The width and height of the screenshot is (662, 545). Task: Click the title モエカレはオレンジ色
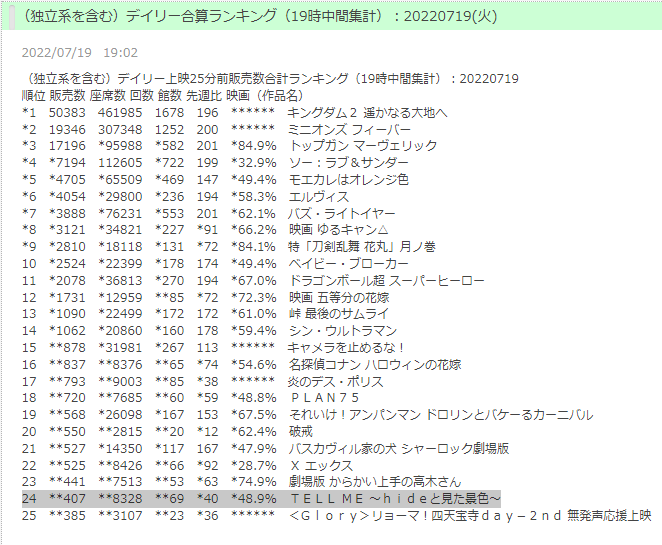348,180
